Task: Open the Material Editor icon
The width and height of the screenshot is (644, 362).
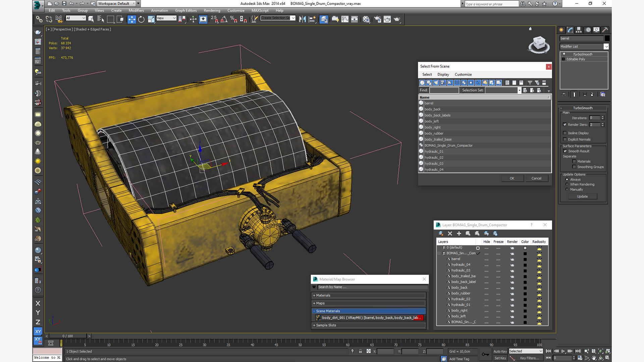Action: point(366,19)
